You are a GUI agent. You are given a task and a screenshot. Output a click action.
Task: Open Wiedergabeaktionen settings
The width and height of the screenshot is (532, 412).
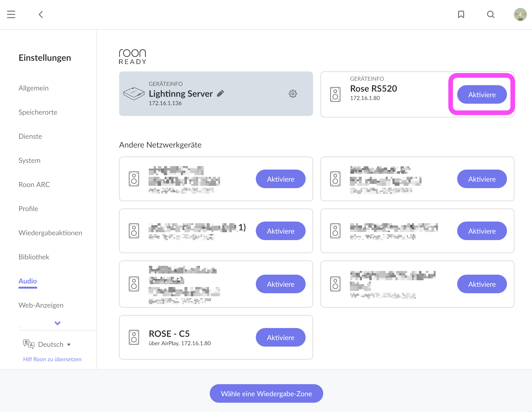point(51,233)
